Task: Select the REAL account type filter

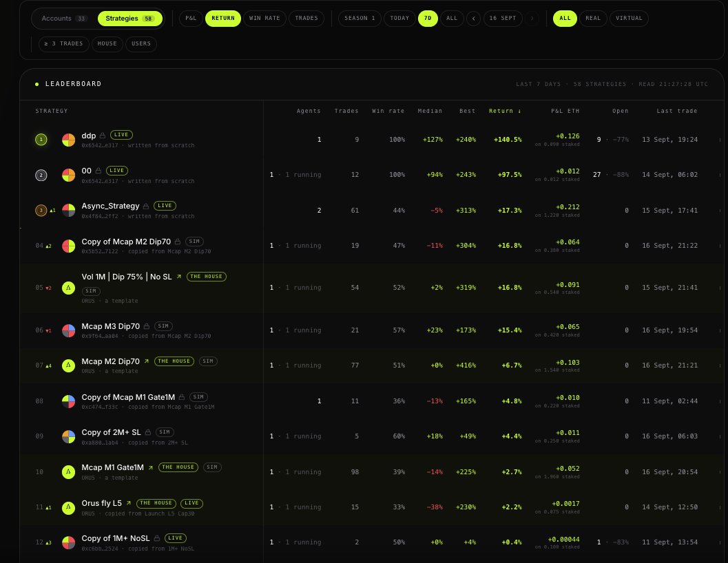Action: [x=593, y=18]
